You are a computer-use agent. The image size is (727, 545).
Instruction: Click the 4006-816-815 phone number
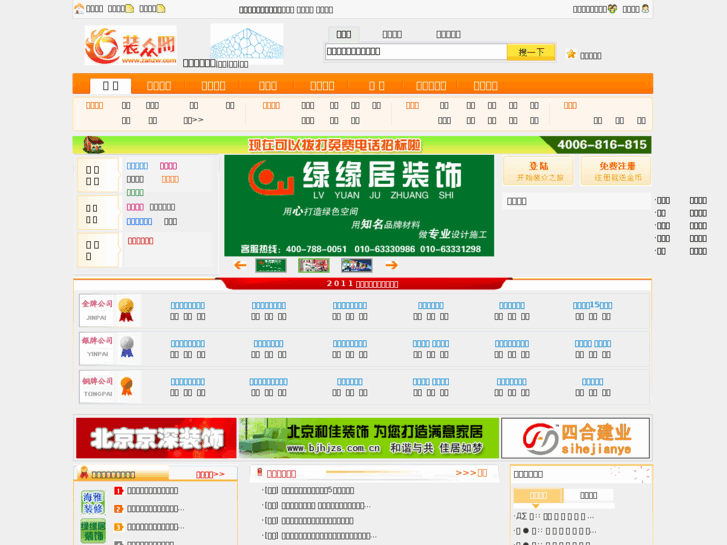(x=602, y=145)
